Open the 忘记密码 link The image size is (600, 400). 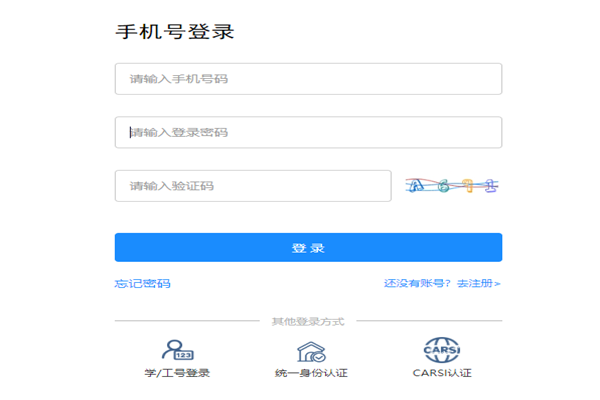click(x=142, y=284)
